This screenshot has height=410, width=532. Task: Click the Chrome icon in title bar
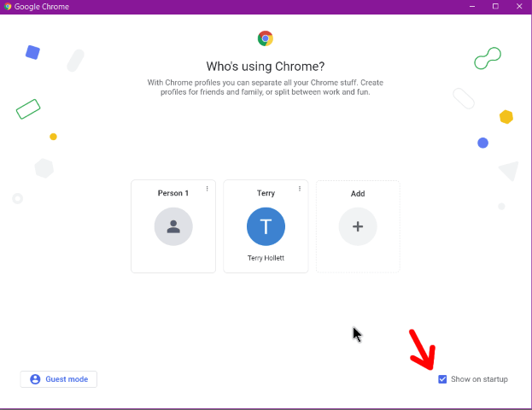tap(8, 7)
